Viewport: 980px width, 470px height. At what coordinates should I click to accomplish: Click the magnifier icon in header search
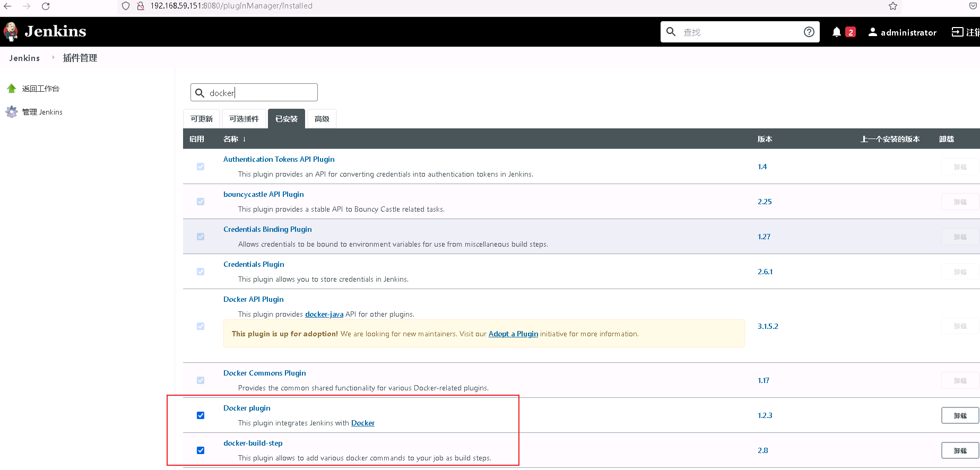pyautogui.click(x=671, y=32)
